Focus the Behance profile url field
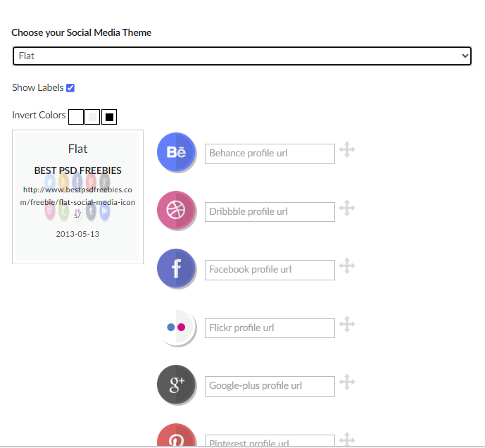 coord(270,154)
